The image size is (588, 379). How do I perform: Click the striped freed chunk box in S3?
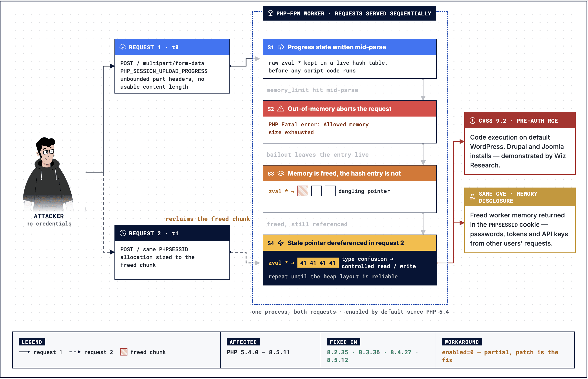pyautogui.click(x=303, y=191)
